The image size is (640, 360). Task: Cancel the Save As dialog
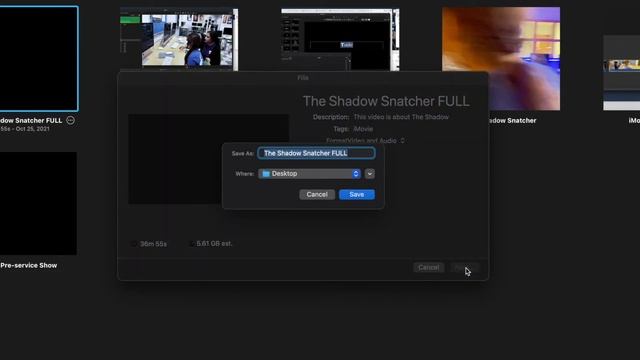coord(317,194)
